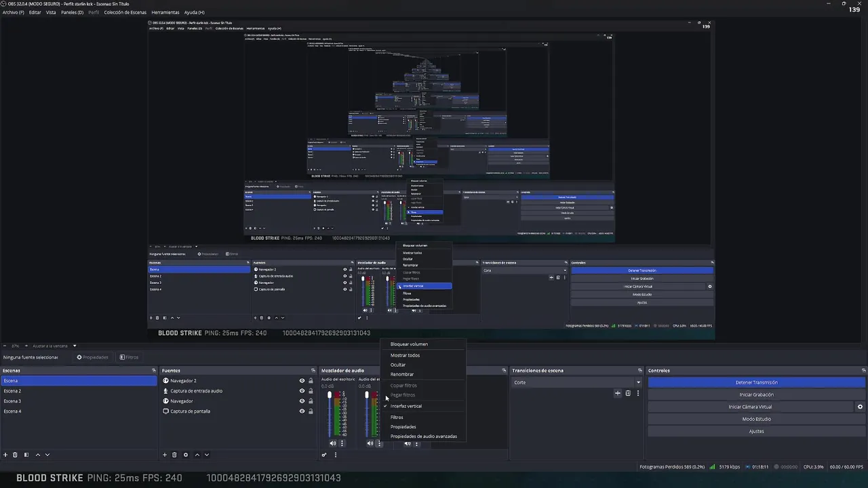This screenshot has height=488, width=868.
Task: Open Propiedades from the context menu
Action: tap(424, 427)
